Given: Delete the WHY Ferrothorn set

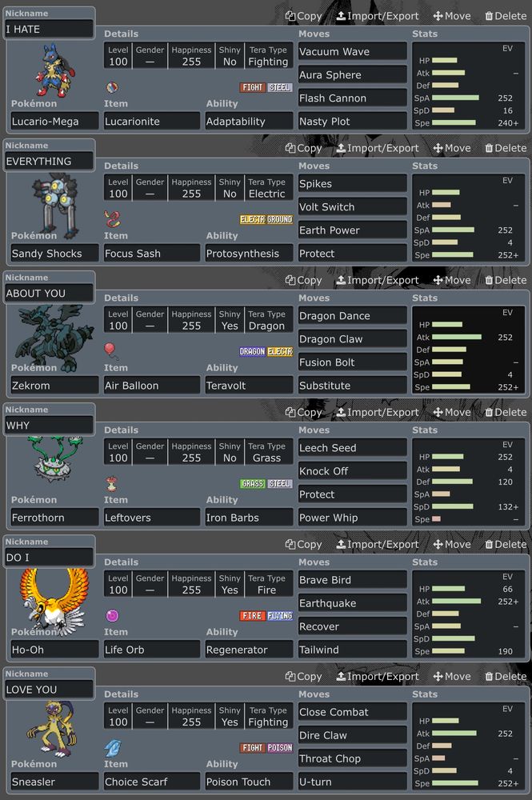Looking at the screenshot, I should pos(506,412).
